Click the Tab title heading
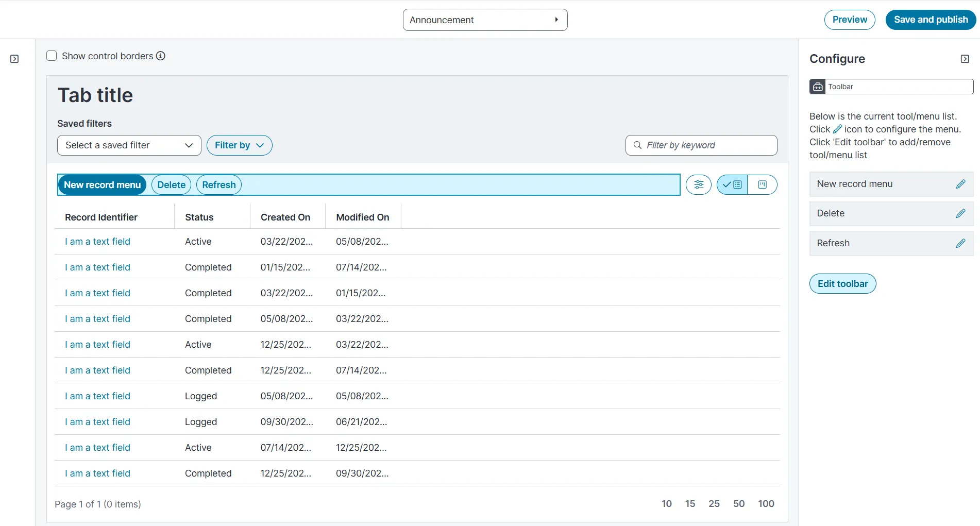The width and height of the screenshot is (980, 526). coord(95,95)
